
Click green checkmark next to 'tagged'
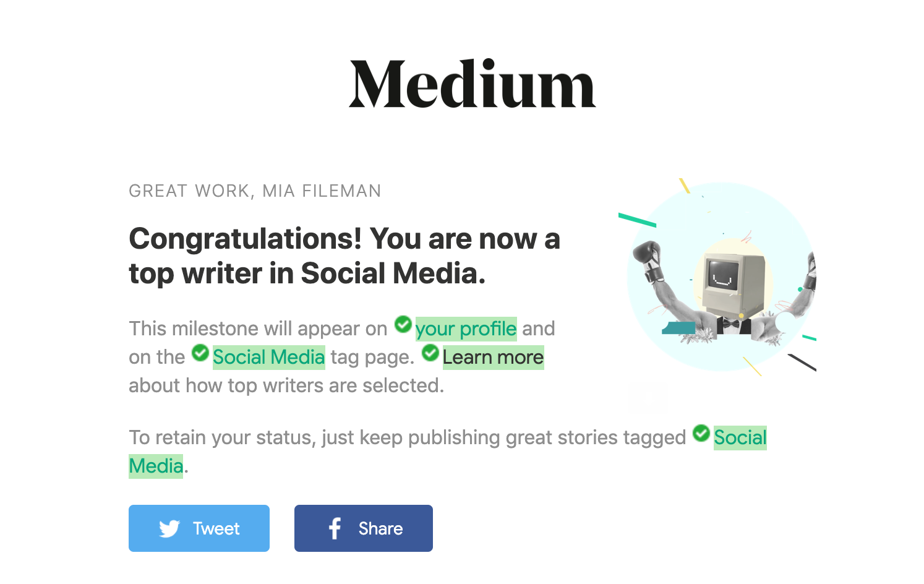click(x=701, y=433)
